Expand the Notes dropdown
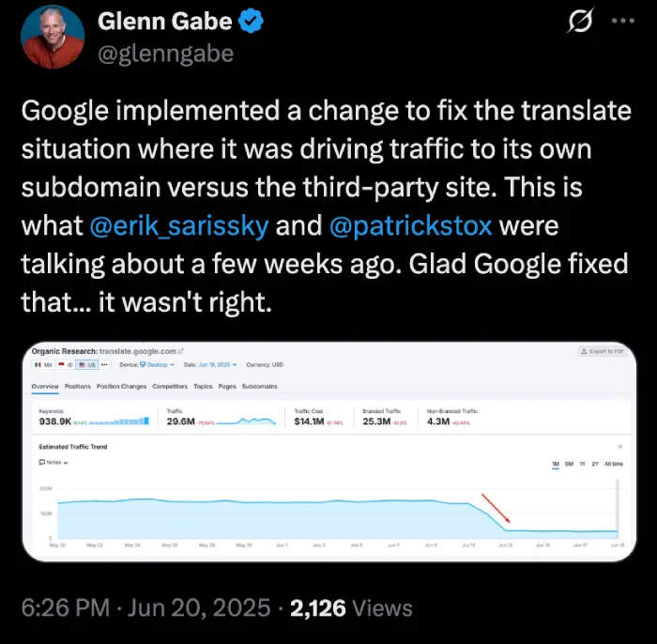This screenshot has height=644, width=657. (53, 463)
